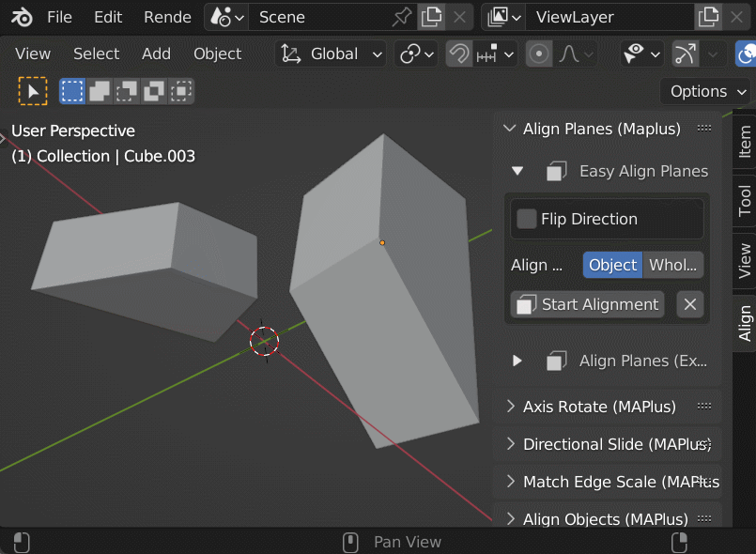Viewport: 756px width, 554px height.
Task: Set selection mode to new selection
Action: [x=72, y=91]
